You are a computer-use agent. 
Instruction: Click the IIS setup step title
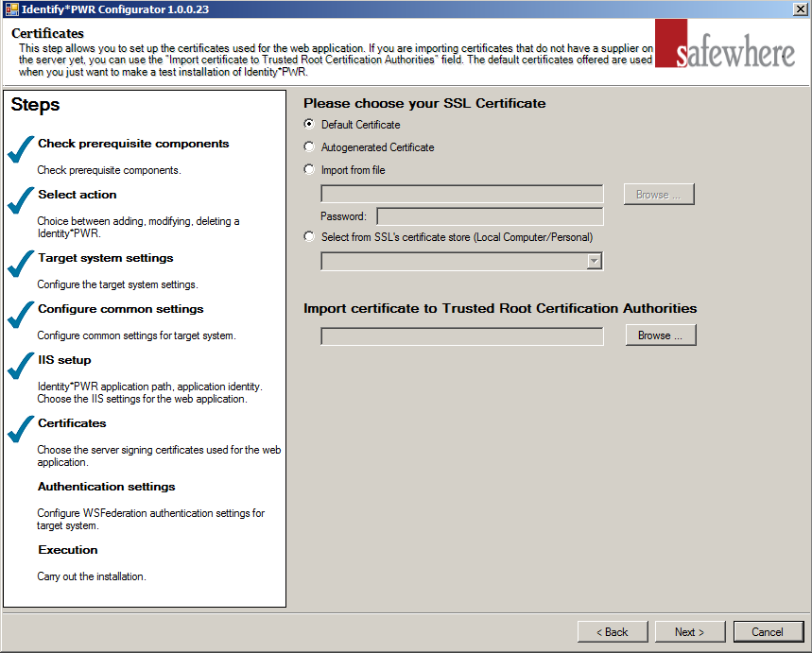tap(64, 360)
